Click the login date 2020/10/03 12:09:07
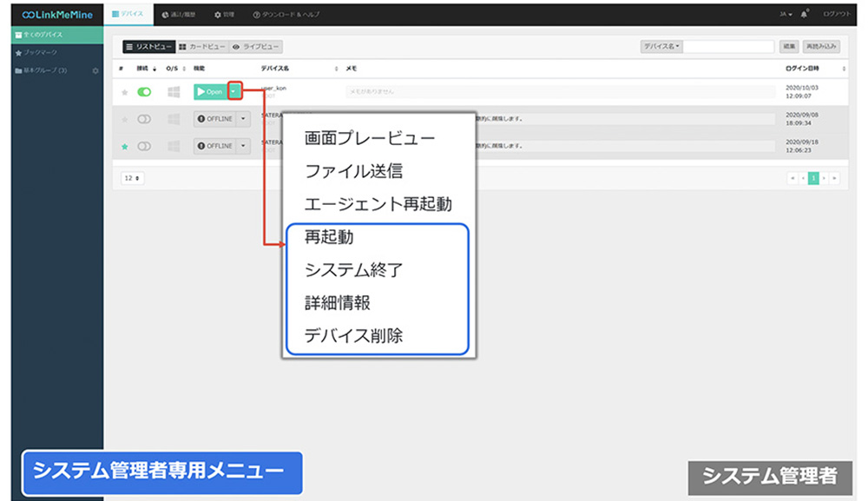 [801, 92]
